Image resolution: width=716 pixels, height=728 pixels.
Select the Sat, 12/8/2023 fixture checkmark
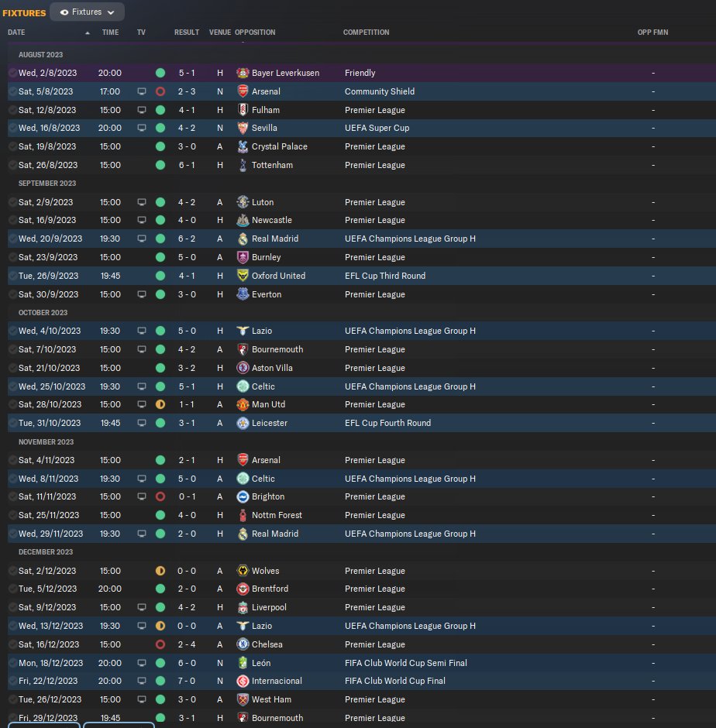coord(13,110)
